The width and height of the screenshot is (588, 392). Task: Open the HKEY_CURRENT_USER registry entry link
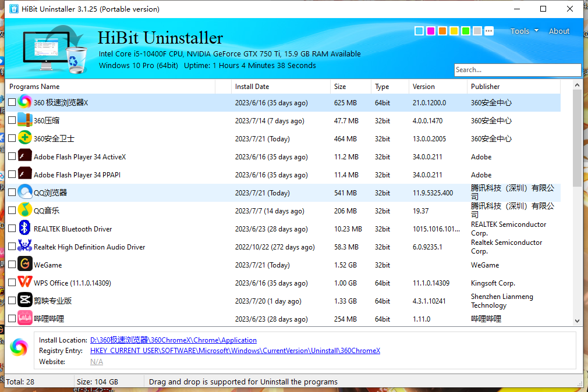(x=235, y=351)
